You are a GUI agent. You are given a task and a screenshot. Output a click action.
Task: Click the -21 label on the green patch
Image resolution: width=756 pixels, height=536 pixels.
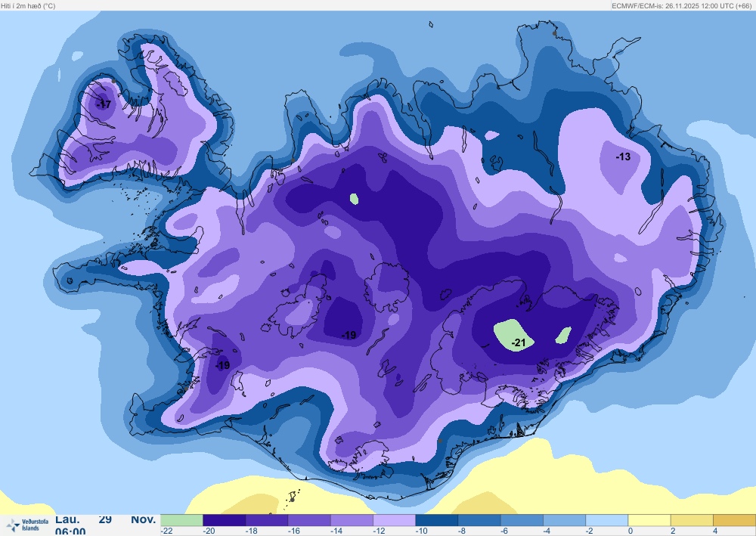click(519, 342)
